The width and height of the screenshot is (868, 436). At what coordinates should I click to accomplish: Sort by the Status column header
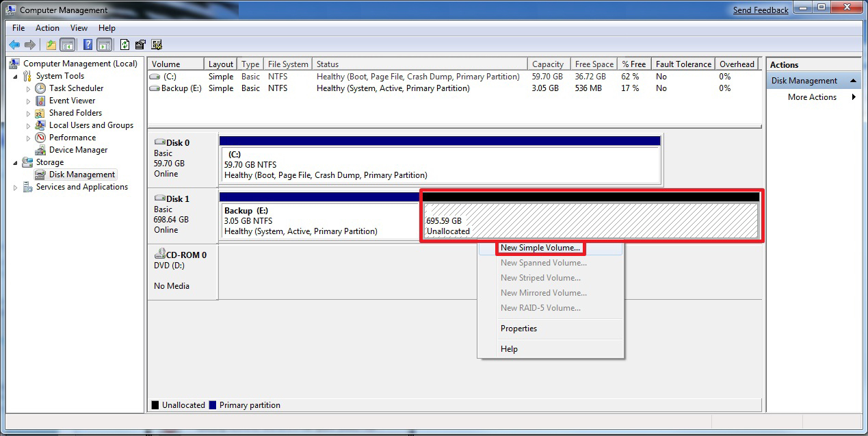pos(419,64)
